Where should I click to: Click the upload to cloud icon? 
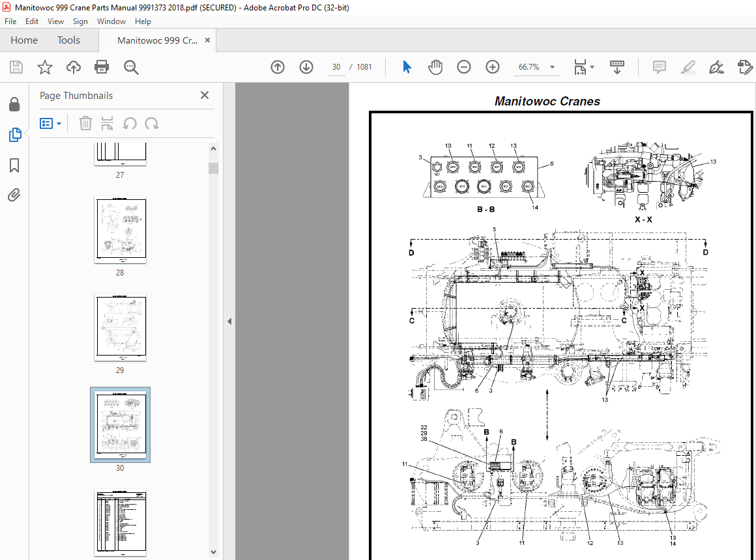pos(73,67)
